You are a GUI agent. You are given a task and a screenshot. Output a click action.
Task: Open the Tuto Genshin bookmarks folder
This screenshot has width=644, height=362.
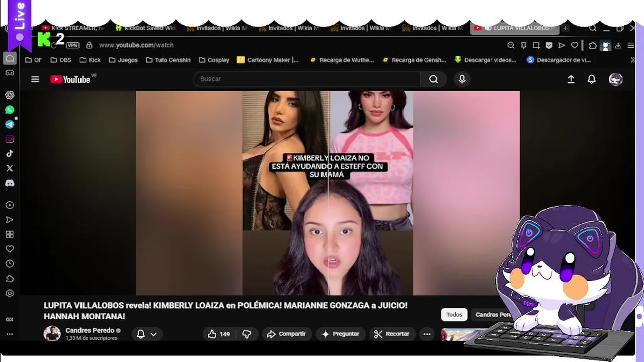pos(168,60)
